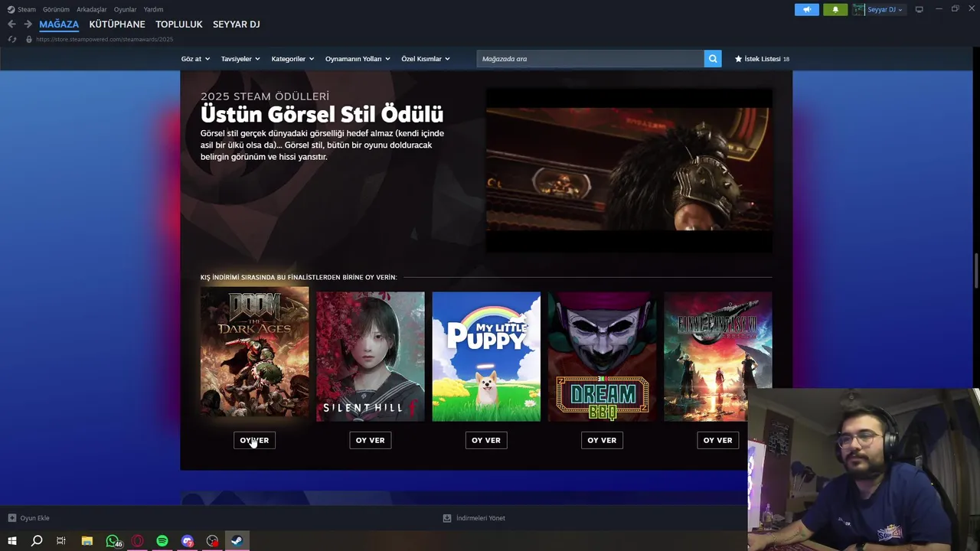Vote for Dream BBQ
The image size is (980, 551).
click(x=602, y=440)
